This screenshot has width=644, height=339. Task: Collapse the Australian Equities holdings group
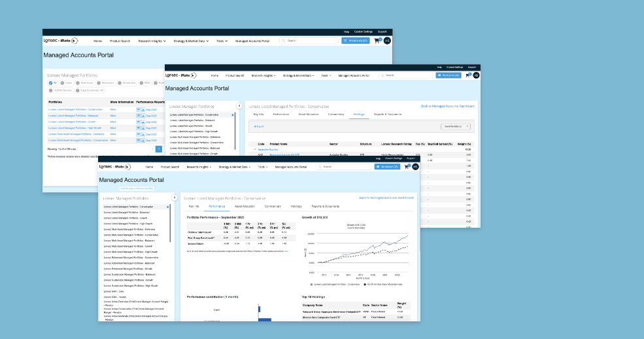255,150
